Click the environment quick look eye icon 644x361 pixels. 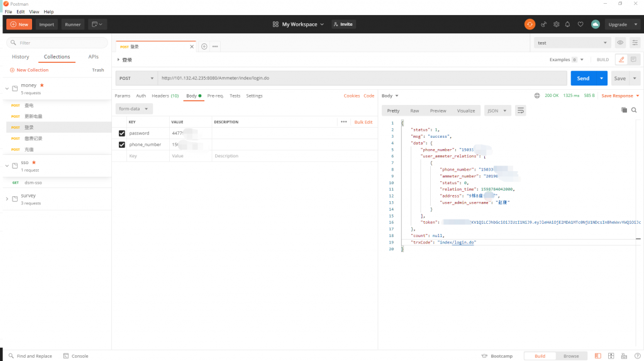(x=620, y=43)
